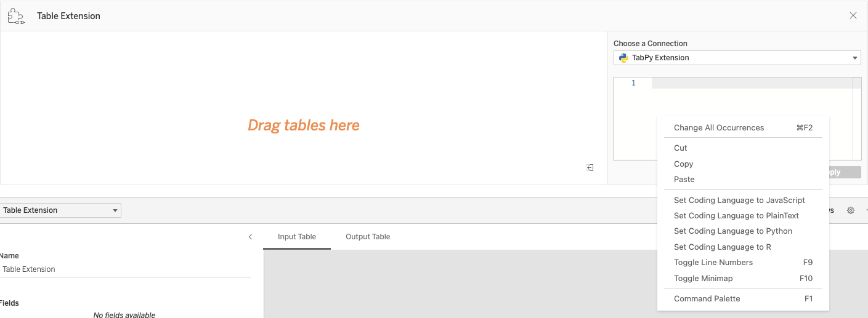The width and height of the screenshot is (868, 318).
Task: Select Paste from the context menu
Action: (684, 180)
